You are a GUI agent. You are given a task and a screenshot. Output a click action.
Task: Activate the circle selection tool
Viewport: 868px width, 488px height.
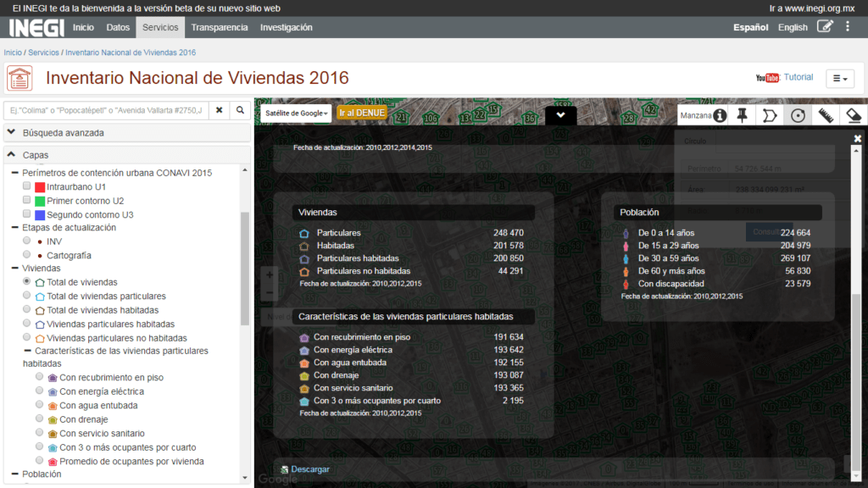[797, 115]
